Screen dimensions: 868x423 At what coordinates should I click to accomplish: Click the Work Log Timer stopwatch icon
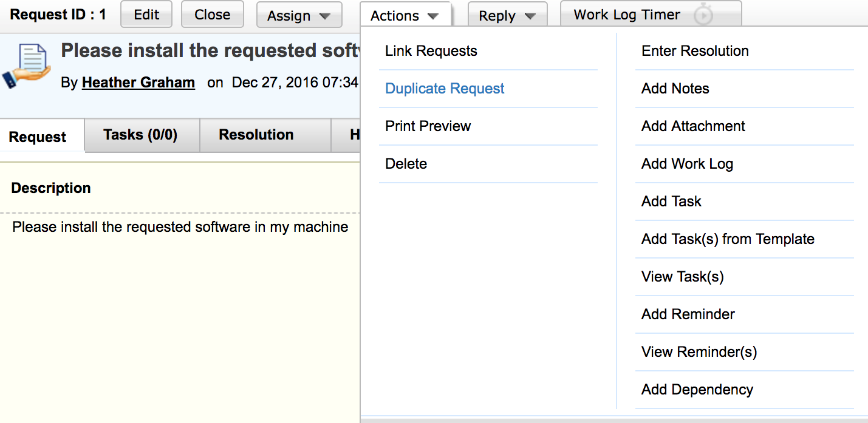pyautogui.click(x=703, y=15)
